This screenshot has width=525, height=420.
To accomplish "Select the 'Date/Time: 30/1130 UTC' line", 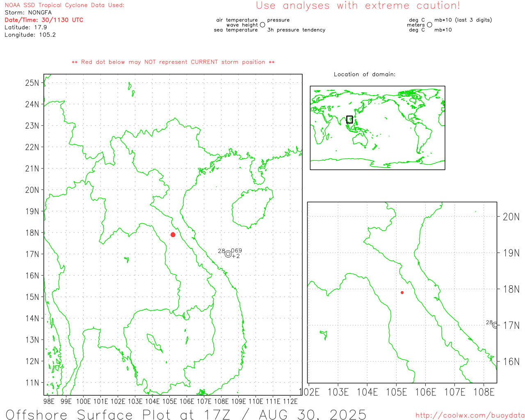I will pyautogui.click(x=44, y=20).
